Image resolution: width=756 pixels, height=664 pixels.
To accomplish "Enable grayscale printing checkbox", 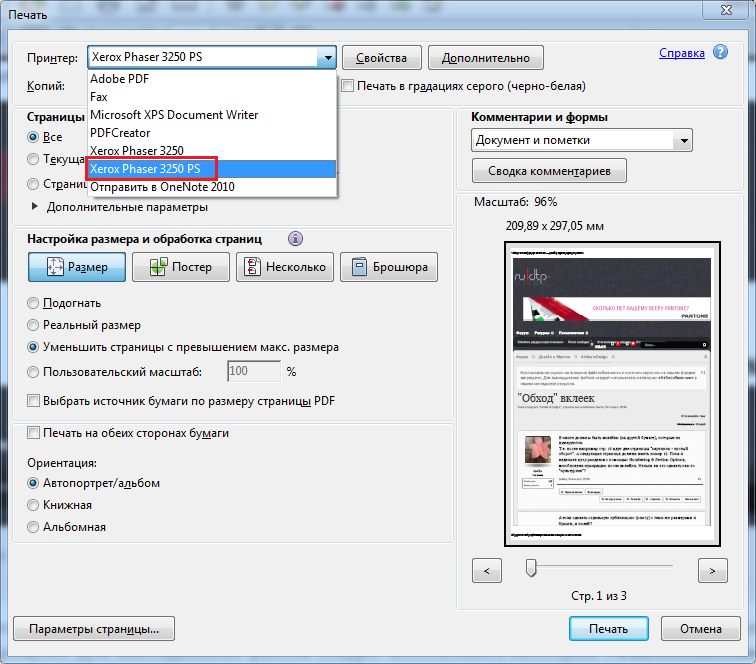I will coord(348,86).
